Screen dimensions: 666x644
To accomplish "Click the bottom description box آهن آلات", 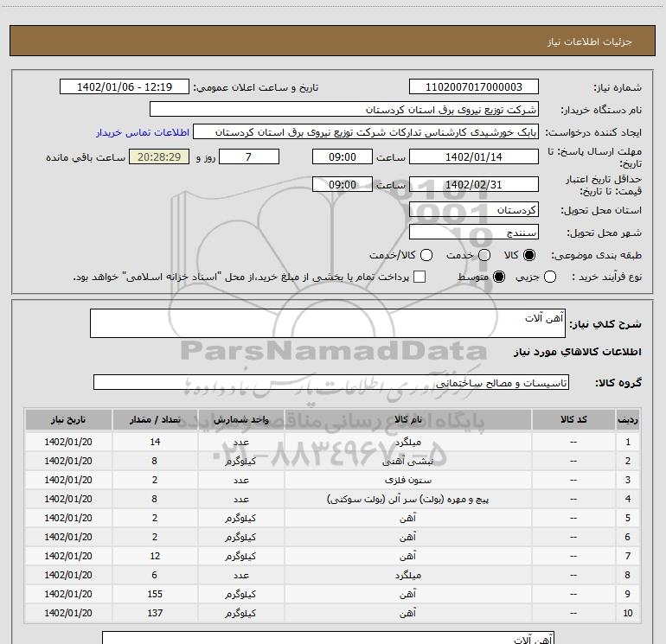I will pyautogui.click(x=329, y=638).
